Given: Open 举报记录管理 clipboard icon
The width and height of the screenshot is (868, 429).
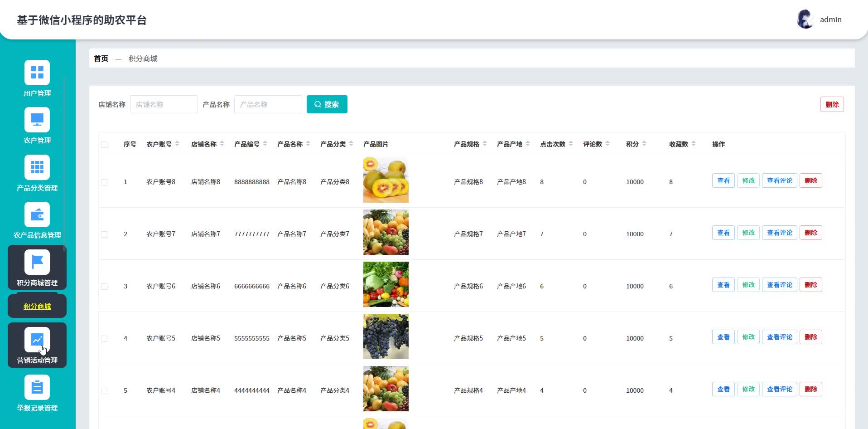Looking at the screenshot, I should (x=37, y=387).
